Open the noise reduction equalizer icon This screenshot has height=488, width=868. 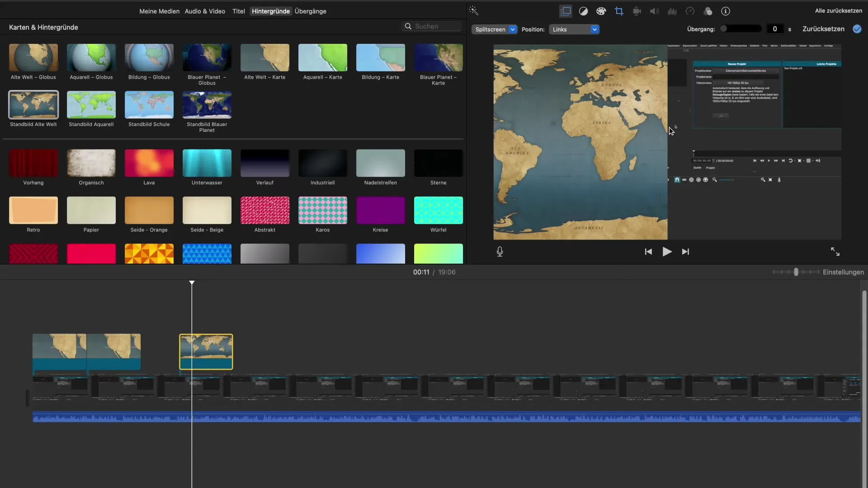672,11
